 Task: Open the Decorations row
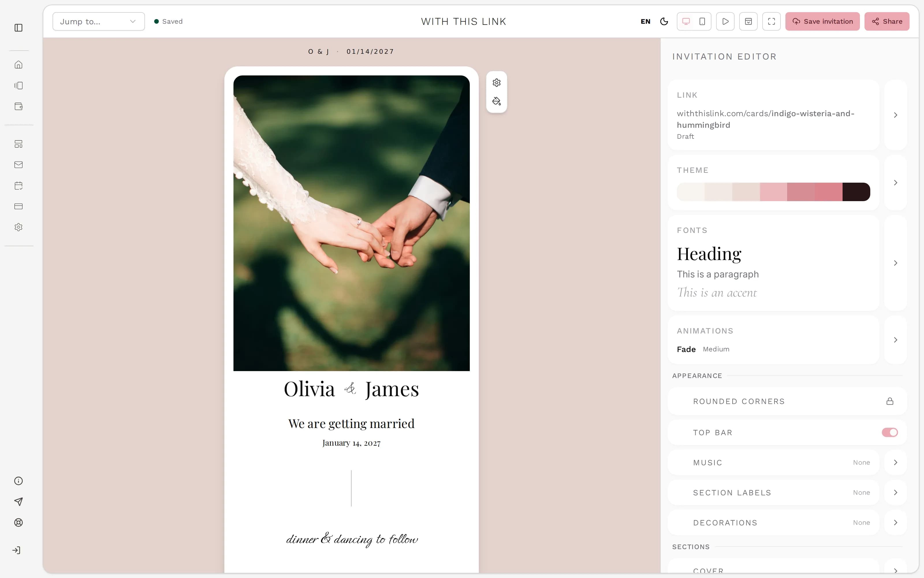pos(774,523)
